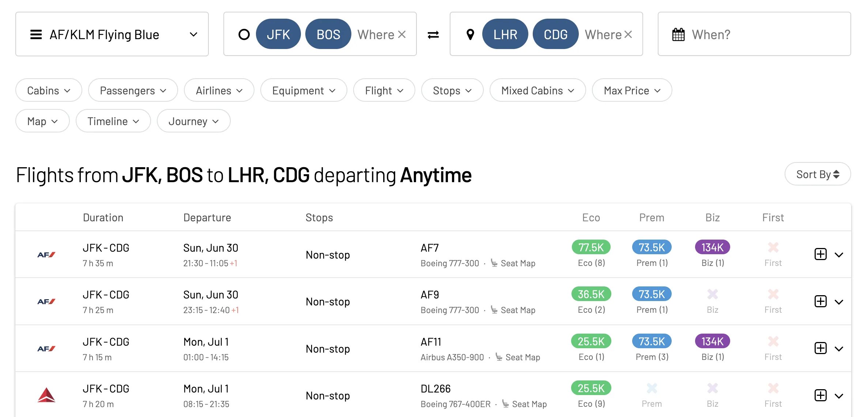Select AF11 Eco 25.5K fare badge
The image size is (868, 417).
[591, 341]
